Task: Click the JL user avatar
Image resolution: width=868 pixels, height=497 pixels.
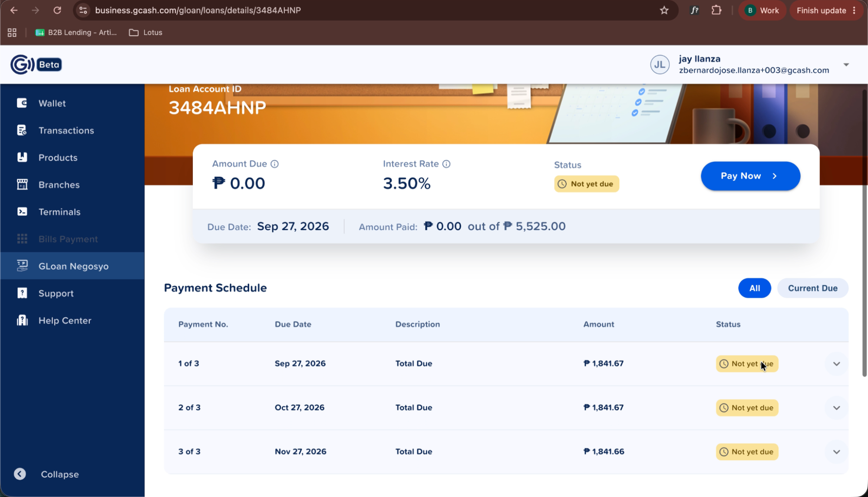Action: [660, 65]
